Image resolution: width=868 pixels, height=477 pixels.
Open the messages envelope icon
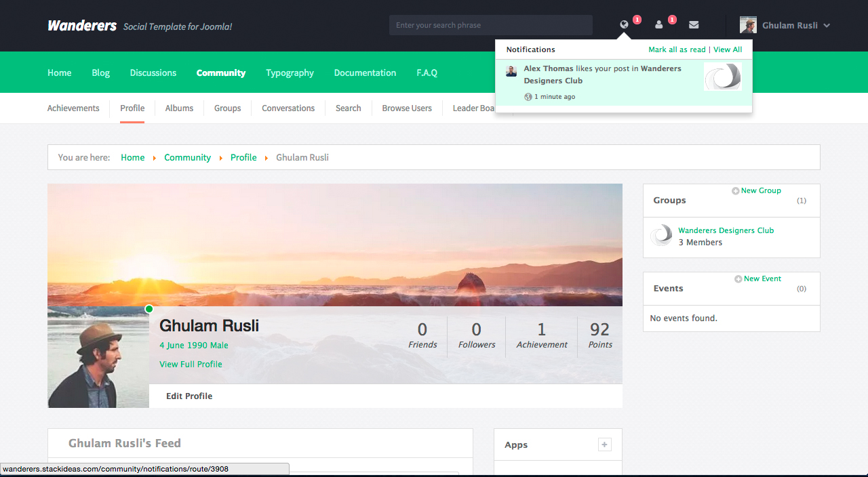pyautogui.click(x=694, y=25)
